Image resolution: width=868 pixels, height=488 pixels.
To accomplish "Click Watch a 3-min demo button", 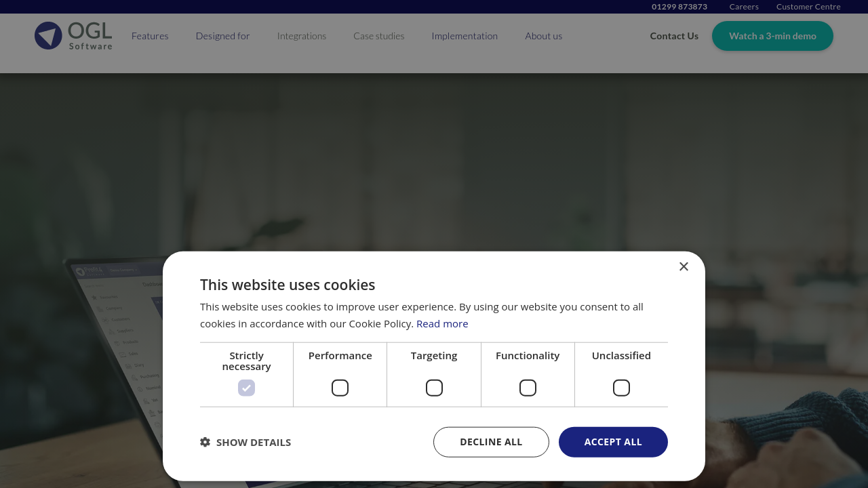I will tap(772, 36).
